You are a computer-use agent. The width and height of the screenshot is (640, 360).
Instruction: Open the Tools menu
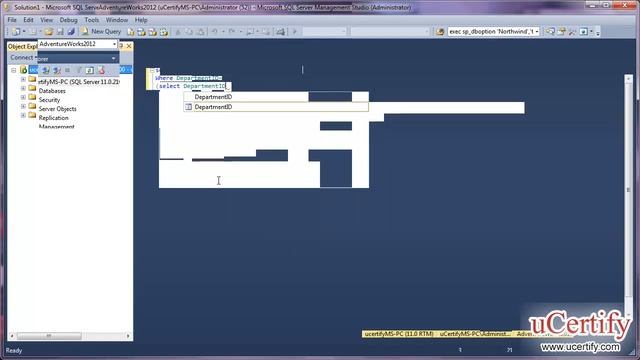[91, 20]
